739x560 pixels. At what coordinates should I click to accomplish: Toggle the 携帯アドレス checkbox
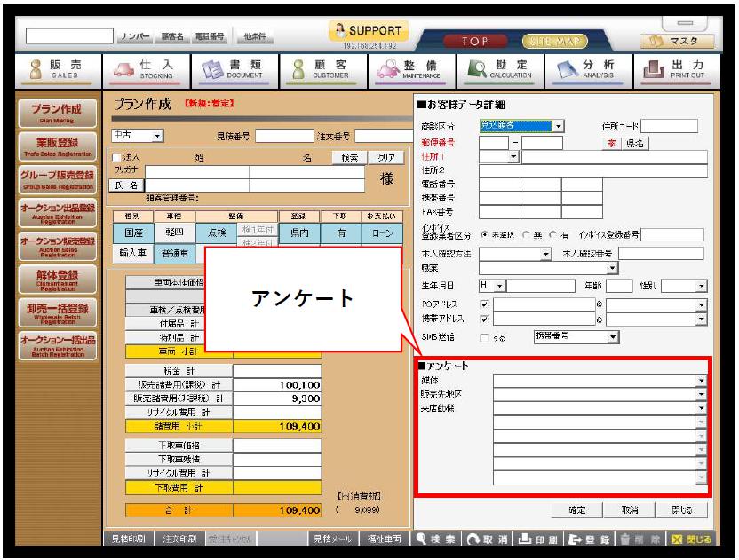483,319
